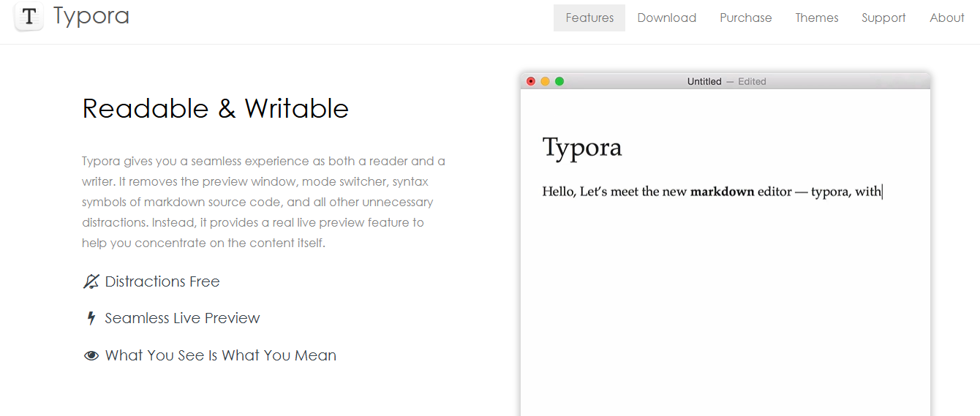Click the Hello, Let's meet sentence start
Image resolution: width=980 pixels, height=416 pixels.
(559, 192)
